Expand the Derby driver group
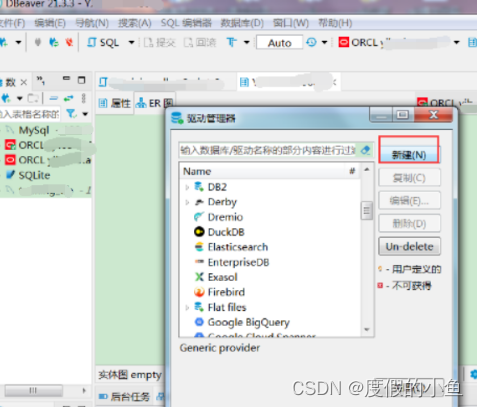Screen dimensions: 479x407 (x=187, y=202)
